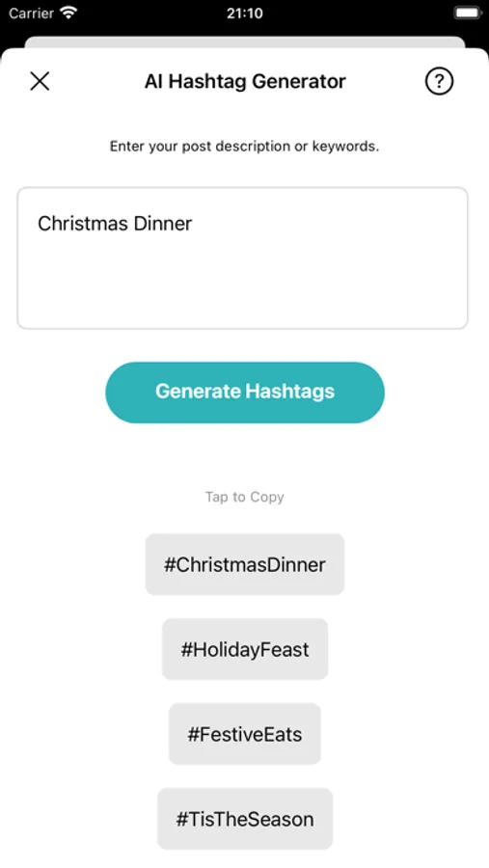Tap the Wi-Fi icon in the status bar
The width and height of the screenshot is (489, 868).
pyautogui.click(x=68, y=13)
